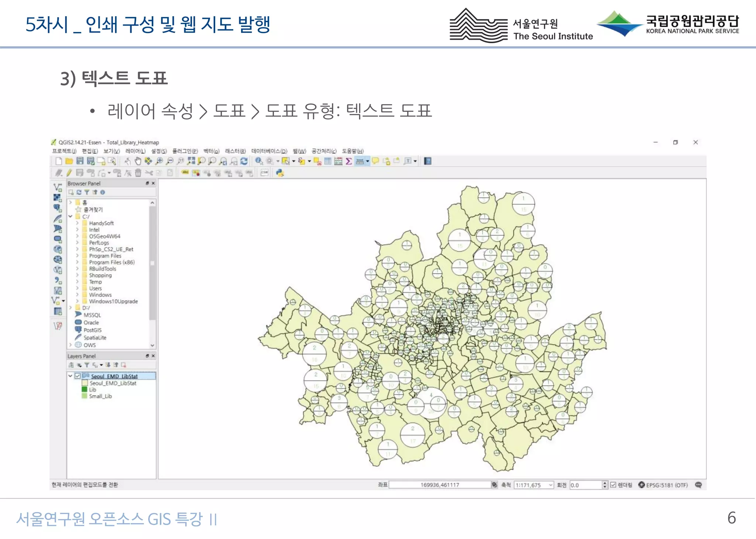The height and width of the screenshot is (539, 756).
Task: Select the Pan Map hand tool
Action: (138, 161)
